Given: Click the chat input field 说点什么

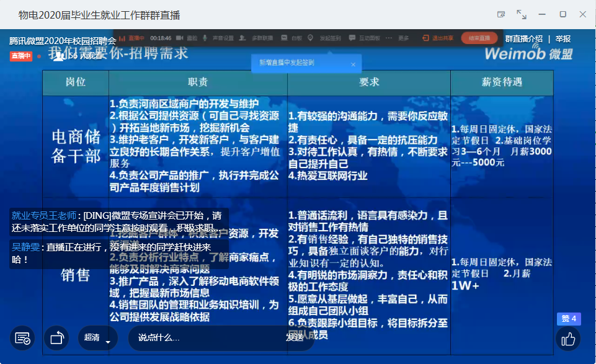Looking at the screenshot, I should (205, 338).
